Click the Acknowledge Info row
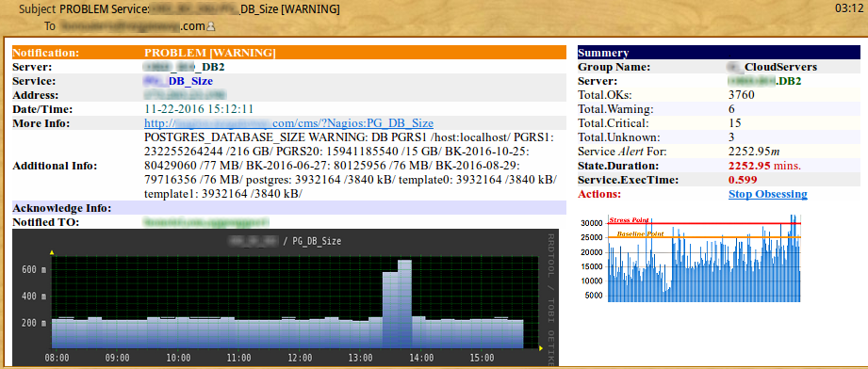The image size is (868, 369). 289,208
